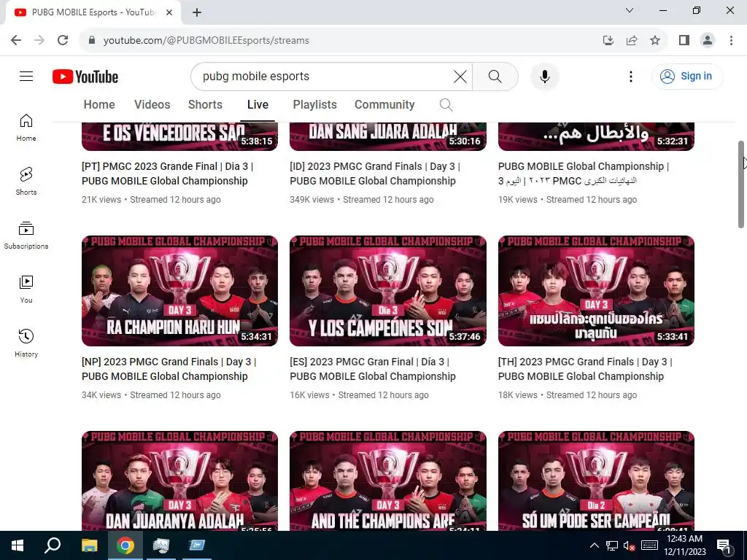This screenshot has height=560, width=747.
Task: Click the share page icon
Action: [632, 40]
